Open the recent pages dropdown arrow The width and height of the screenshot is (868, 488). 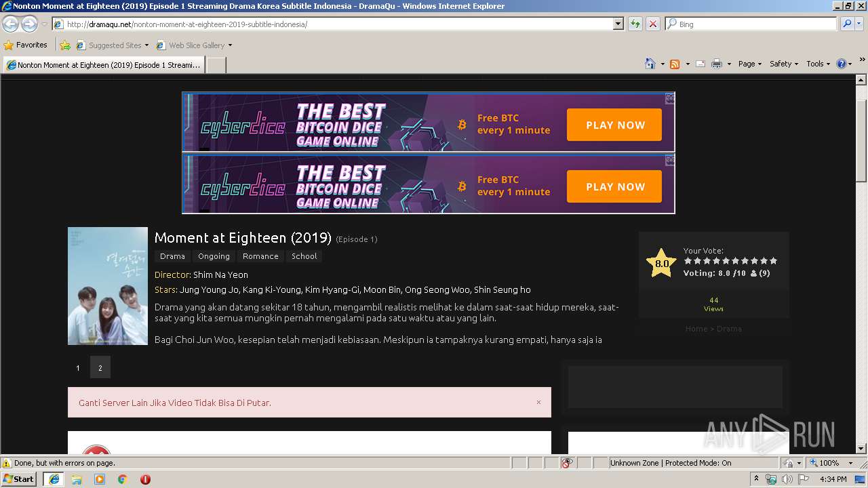click(44, 24)
